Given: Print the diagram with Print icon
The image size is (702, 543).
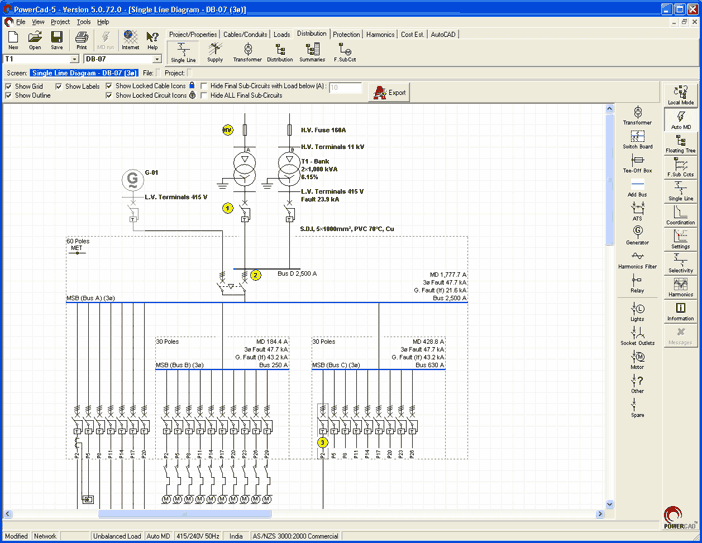Looking at the screenshot, I should click(81, 40).
